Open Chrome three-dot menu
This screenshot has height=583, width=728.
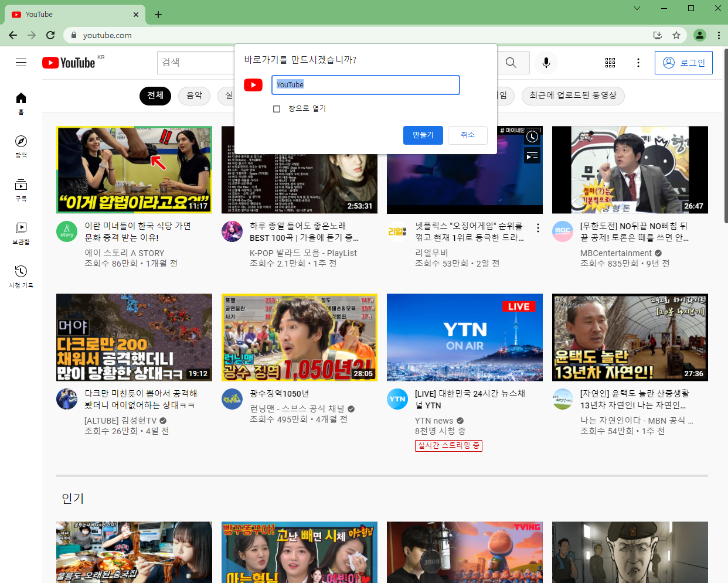tap(719, 35)
